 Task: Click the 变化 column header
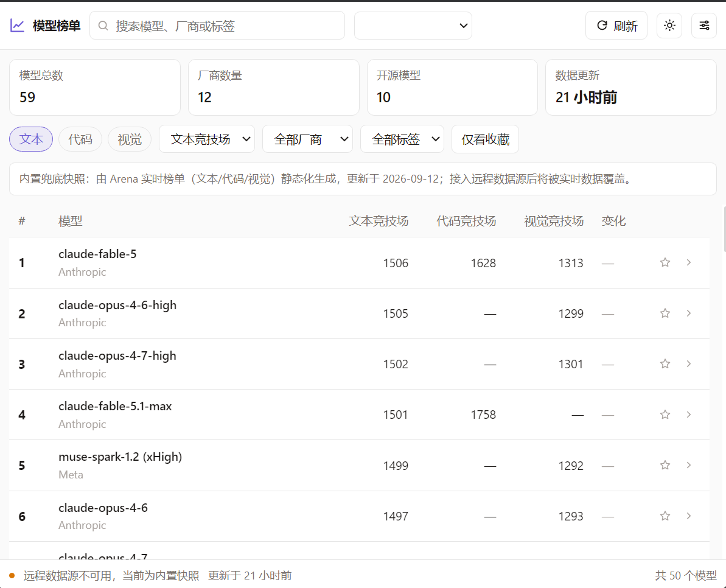click(613, 222)
